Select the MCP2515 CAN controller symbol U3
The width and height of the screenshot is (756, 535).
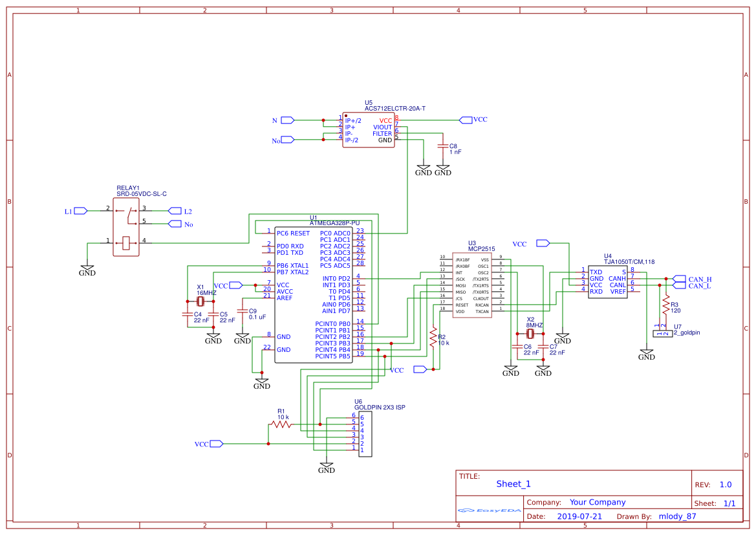(472, 285)
